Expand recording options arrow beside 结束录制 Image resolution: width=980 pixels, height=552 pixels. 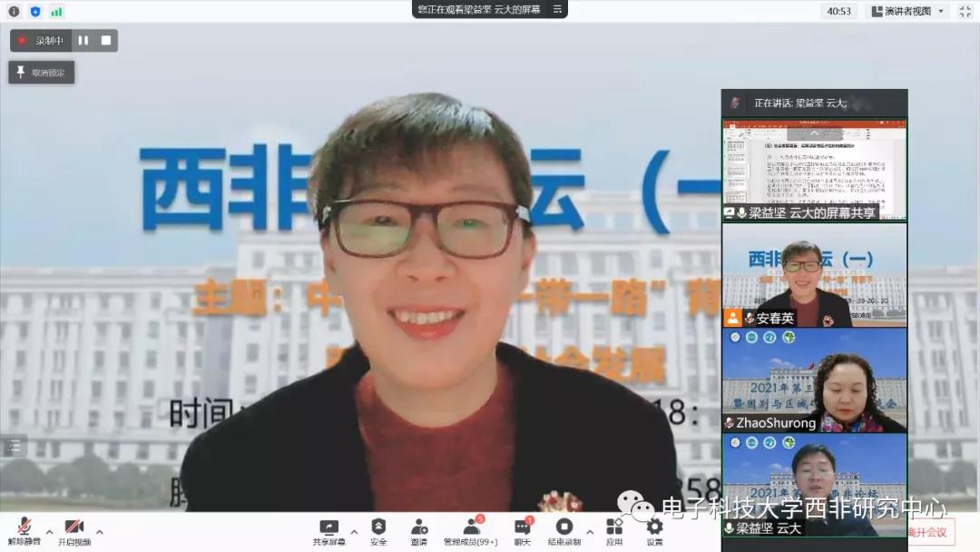590,532
